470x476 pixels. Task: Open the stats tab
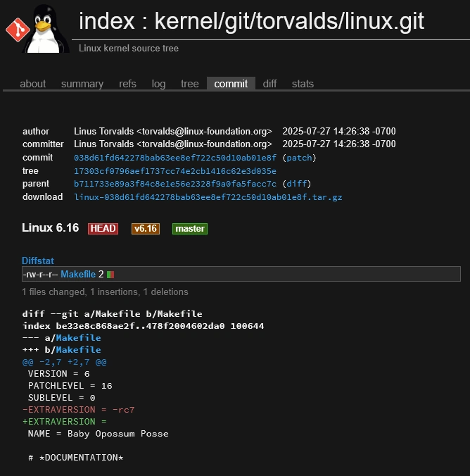coord(303,84)
